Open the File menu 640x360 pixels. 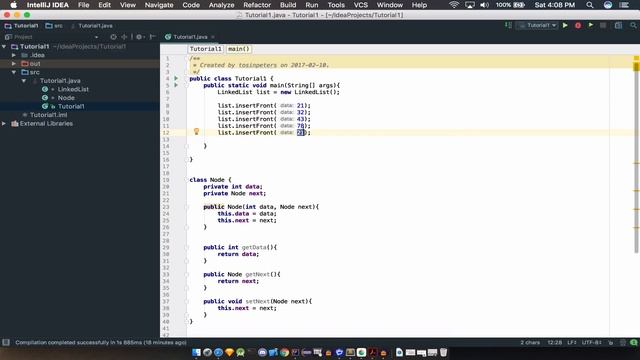coord(83,5)
